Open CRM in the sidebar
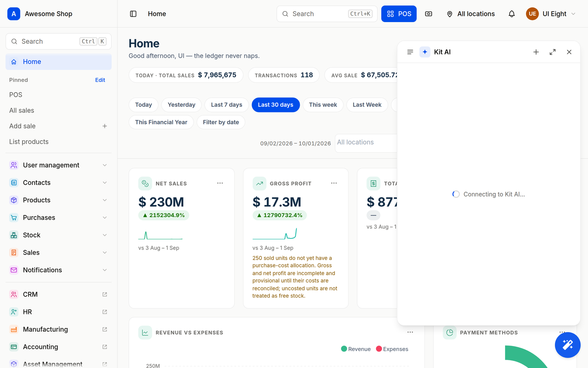This screenshot has width=588, height=368. 58,294
